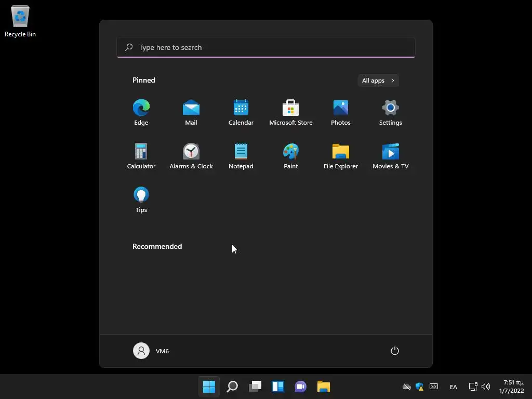Launch Movies & TV
532x399 pixels.
pos(391,156)
